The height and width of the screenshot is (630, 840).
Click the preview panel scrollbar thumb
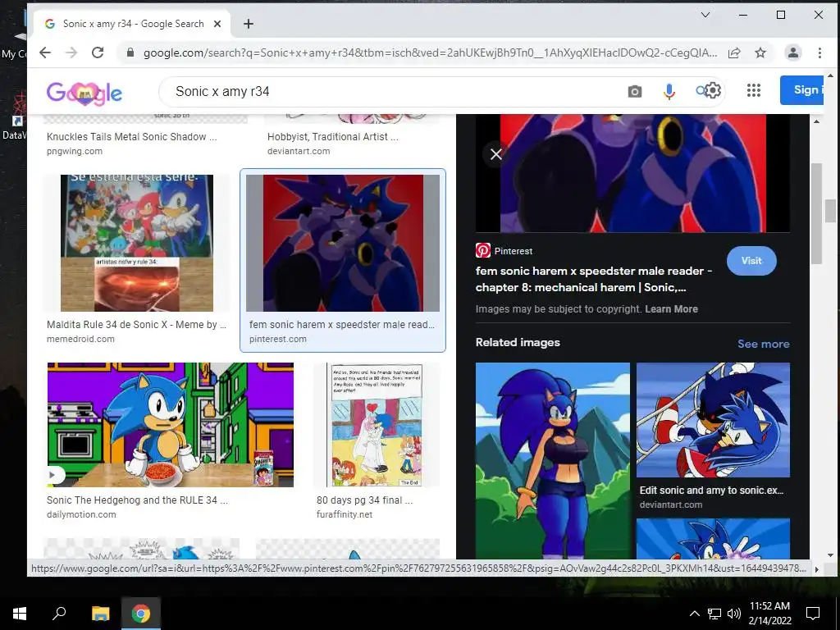[x=816, y=213]
